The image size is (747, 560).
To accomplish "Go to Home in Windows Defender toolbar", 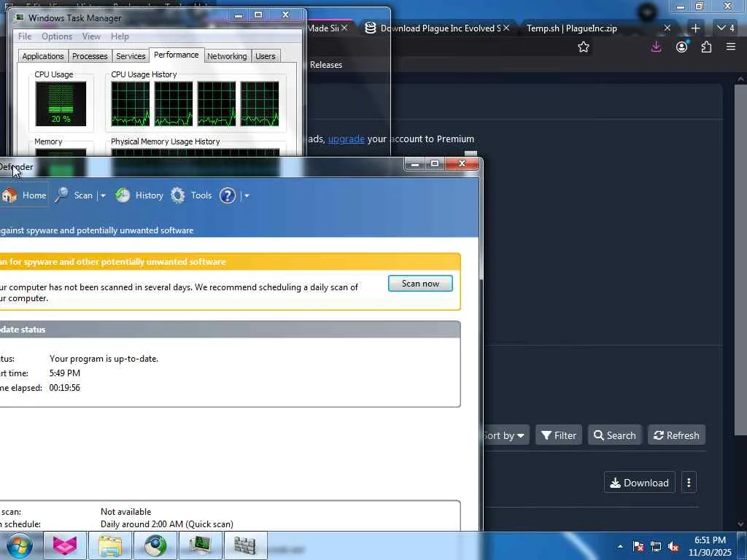I will pos(23,195).
